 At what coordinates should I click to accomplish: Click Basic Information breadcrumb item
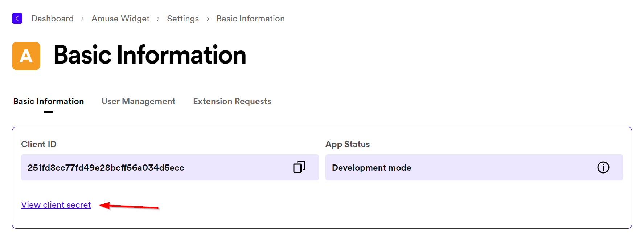coord(250,19)
